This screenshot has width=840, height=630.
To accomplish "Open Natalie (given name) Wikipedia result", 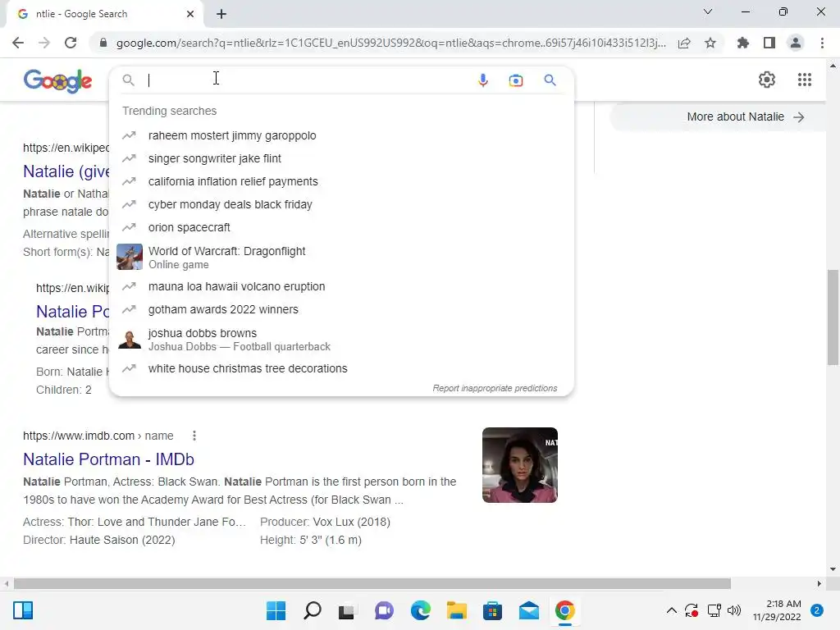I will (66, 171).
